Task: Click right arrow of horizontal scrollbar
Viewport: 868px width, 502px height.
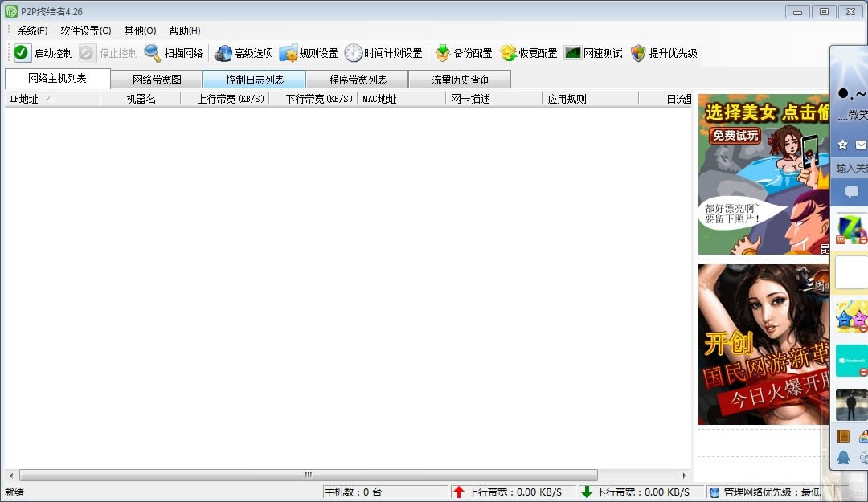Action: 685,475
